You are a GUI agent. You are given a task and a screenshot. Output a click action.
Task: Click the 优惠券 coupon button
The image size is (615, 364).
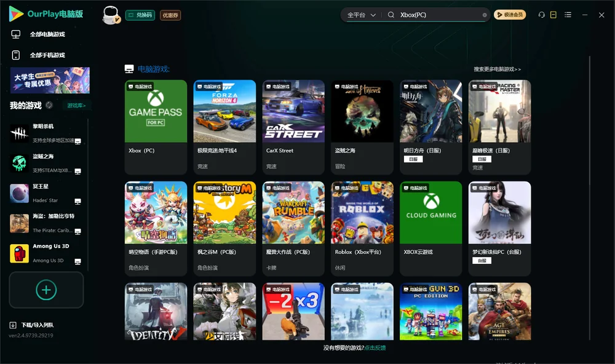point(170,15)
